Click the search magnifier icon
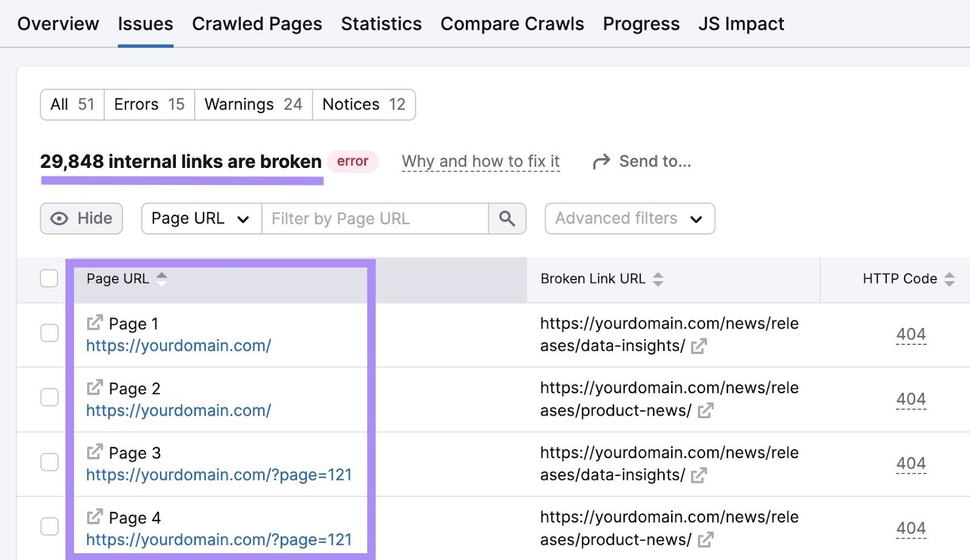This screenshot has width=970, height=560. (x=507, y=218)
